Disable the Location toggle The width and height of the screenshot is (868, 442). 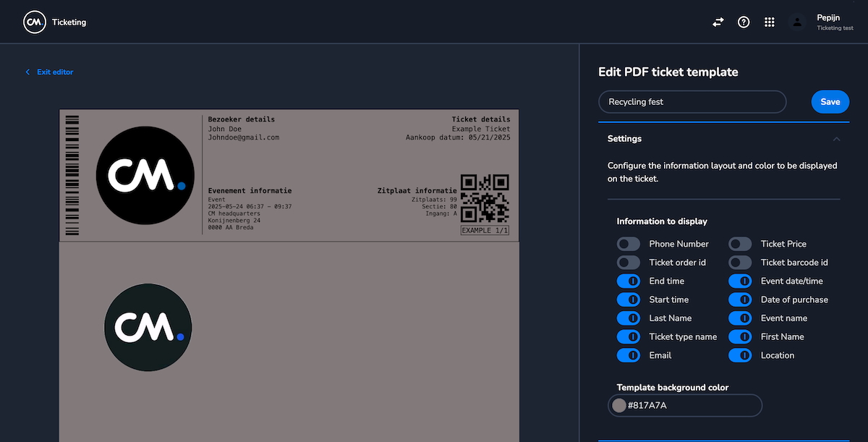pyautogui.click(x=740, y=355)
